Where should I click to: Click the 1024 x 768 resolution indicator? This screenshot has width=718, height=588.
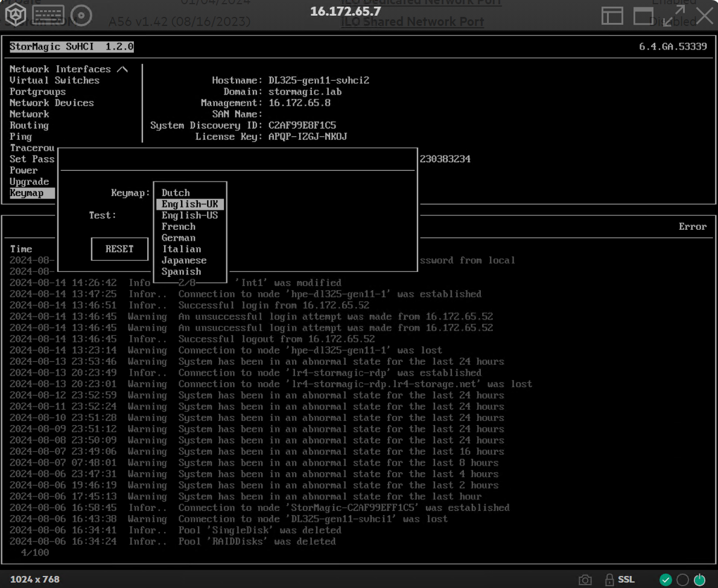tap(35, 580)
